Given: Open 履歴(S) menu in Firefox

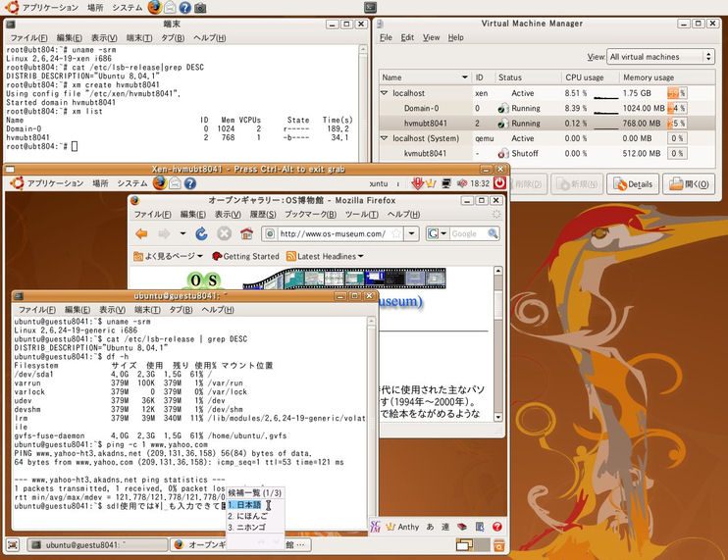Looking at the screenshot, I should [x=263, y=215].
